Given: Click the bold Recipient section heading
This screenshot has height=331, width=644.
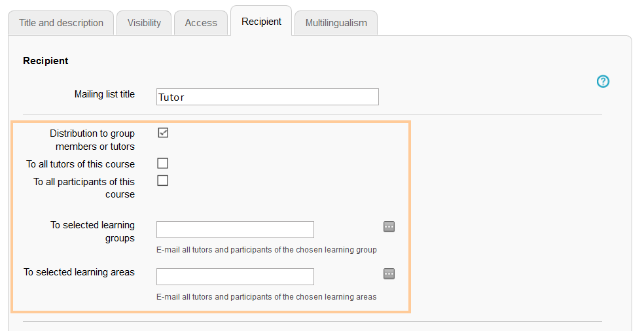Looking at the screenshot, I should pos(46,61).
